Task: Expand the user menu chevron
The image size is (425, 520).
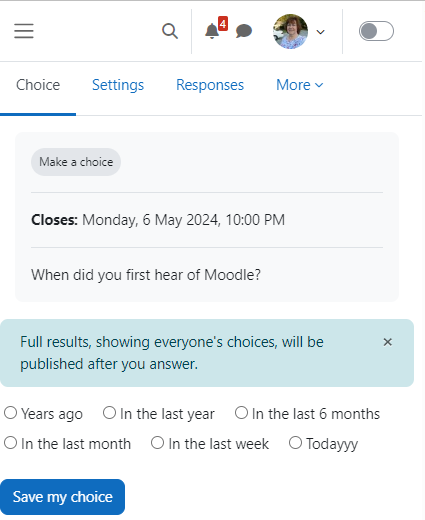Action: tap(320, 32)
